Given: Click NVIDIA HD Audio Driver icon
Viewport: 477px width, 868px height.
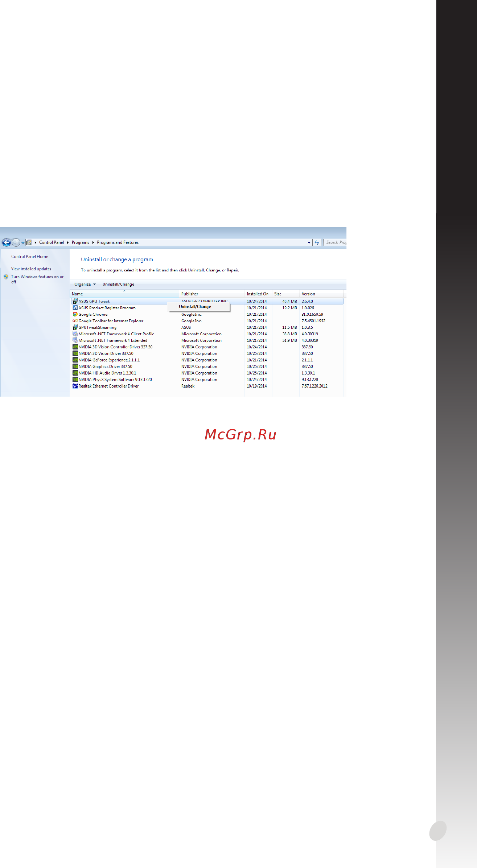Looking at the screenshot, I should tap(75, 373).
